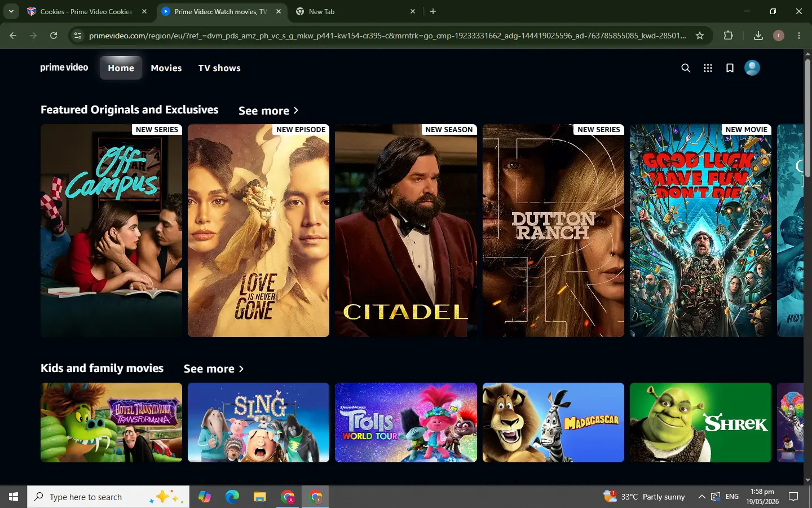Click scrollbar down arrow

click(x=807, y=480)
